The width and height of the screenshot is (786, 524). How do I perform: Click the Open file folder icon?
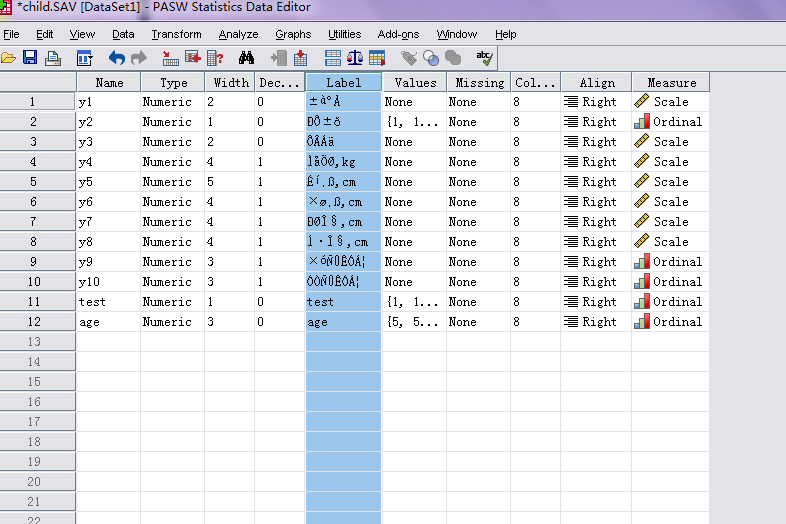click(9, 58)
